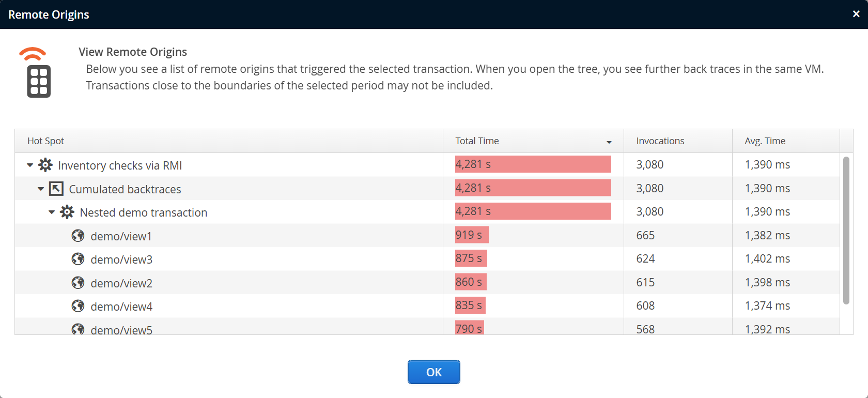Click the vertical scrollbar of the table
The image size is (868, 398).
point(846,230)
